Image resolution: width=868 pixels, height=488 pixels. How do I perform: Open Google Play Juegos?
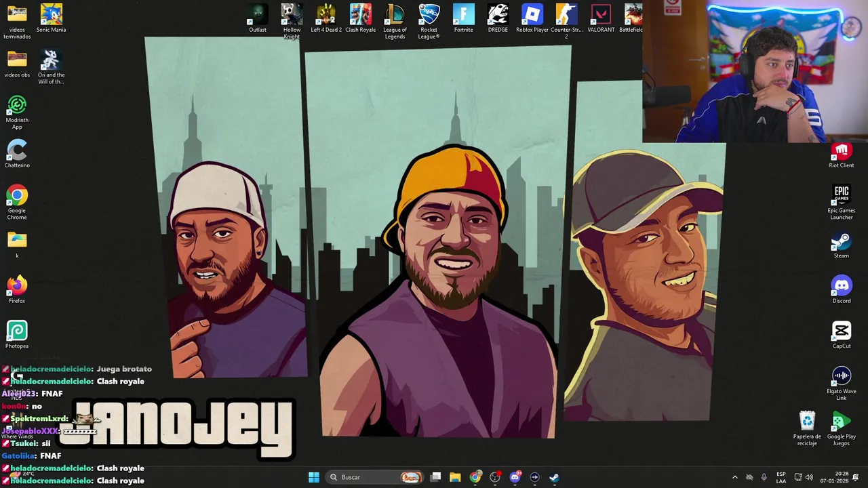pos(842,428)
